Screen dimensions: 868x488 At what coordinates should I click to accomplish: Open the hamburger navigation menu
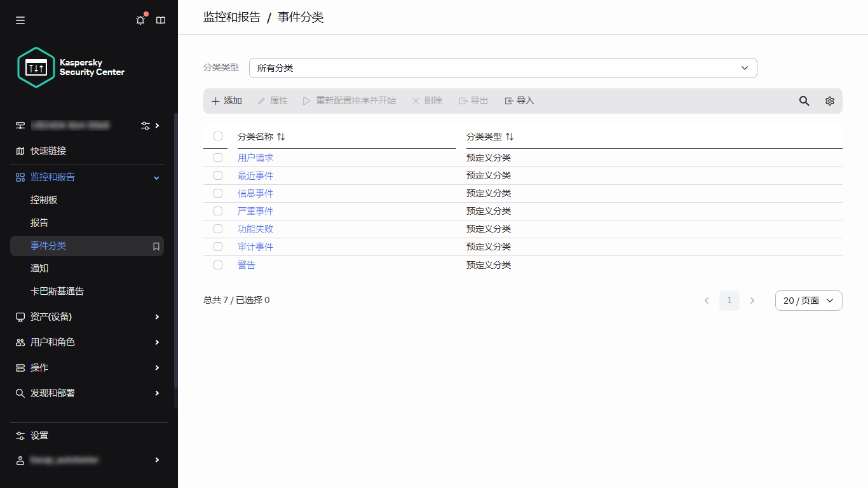[20, 20]
